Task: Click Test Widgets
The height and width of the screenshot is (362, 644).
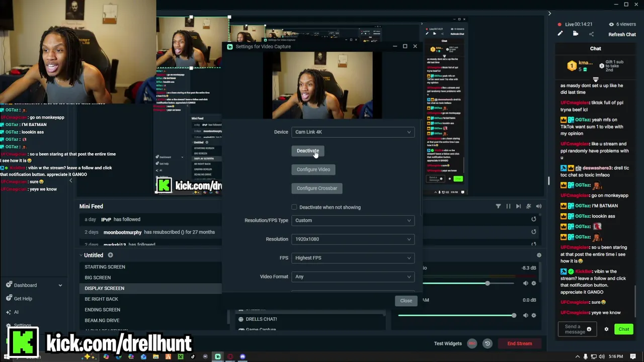Action: click(448, 343)
